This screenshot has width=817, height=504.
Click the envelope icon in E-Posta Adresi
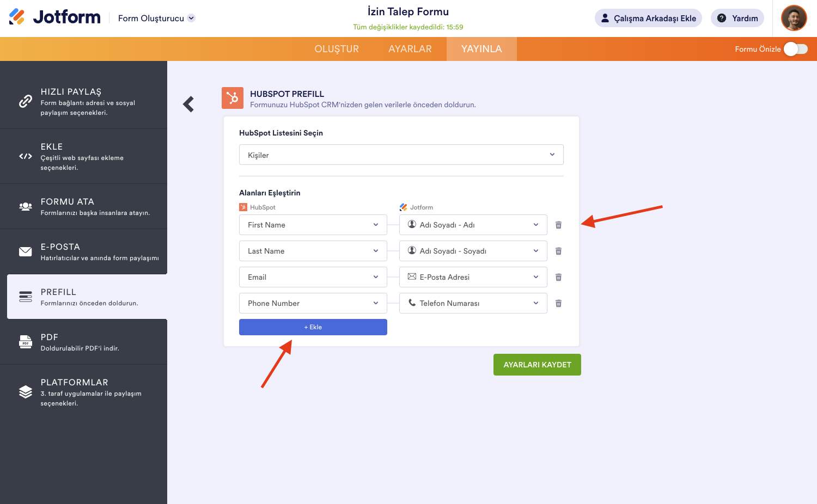coord(412,276)
